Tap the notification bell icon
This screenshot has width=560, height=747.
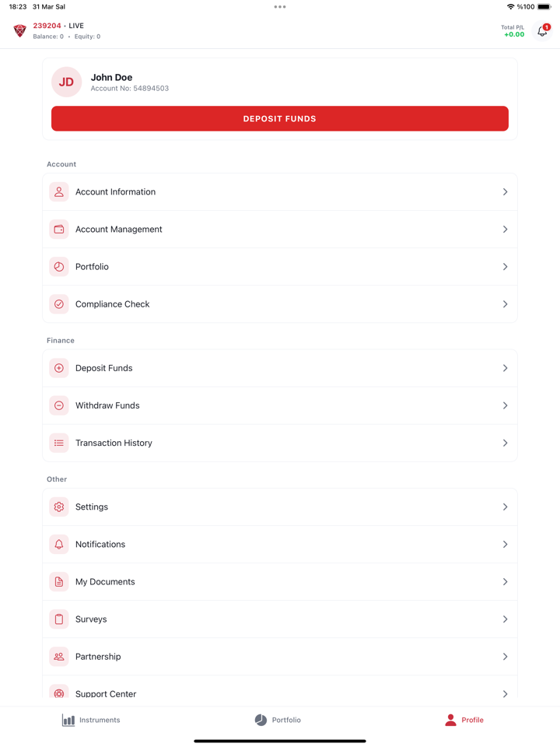click(x=542, y=32)
